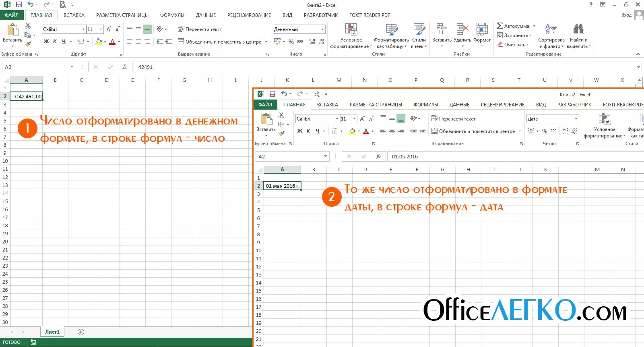Toggle italic К in main window ribbon
This screenshot has height=347, width=644.
coord(55,42)
